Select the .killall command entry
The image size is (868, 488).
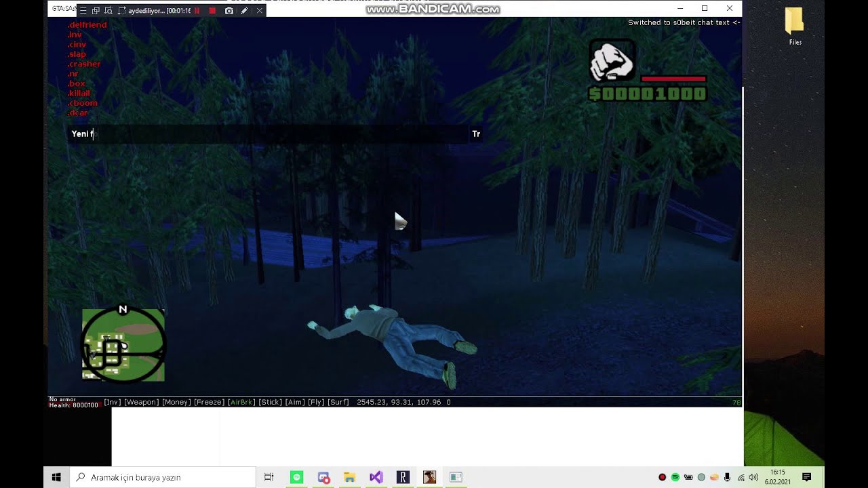[x=79, y=93]
